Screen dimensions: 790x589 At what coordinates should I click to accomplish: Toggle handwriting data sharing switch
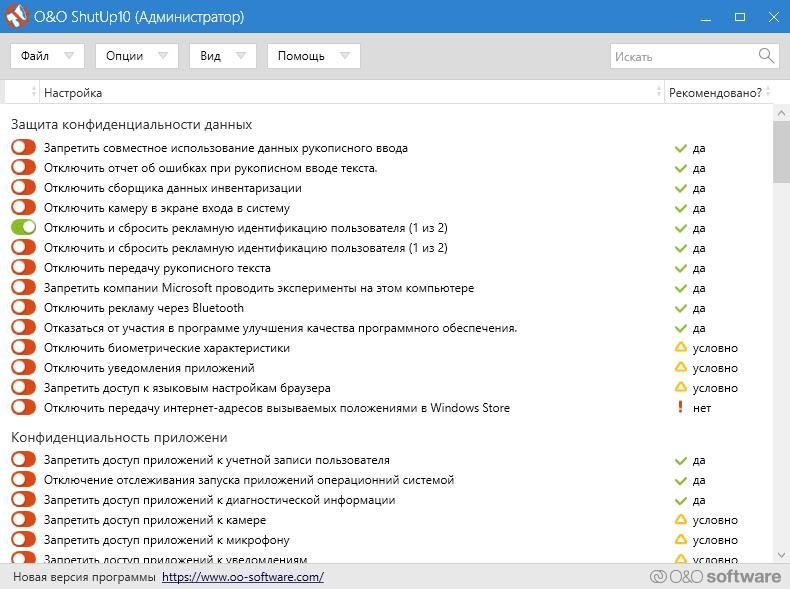click(23, 147)
